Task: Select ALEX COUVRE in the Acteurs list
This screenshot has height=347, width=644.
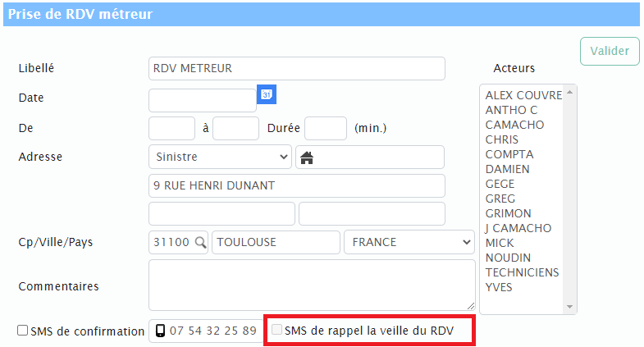Action: point(523,95)
